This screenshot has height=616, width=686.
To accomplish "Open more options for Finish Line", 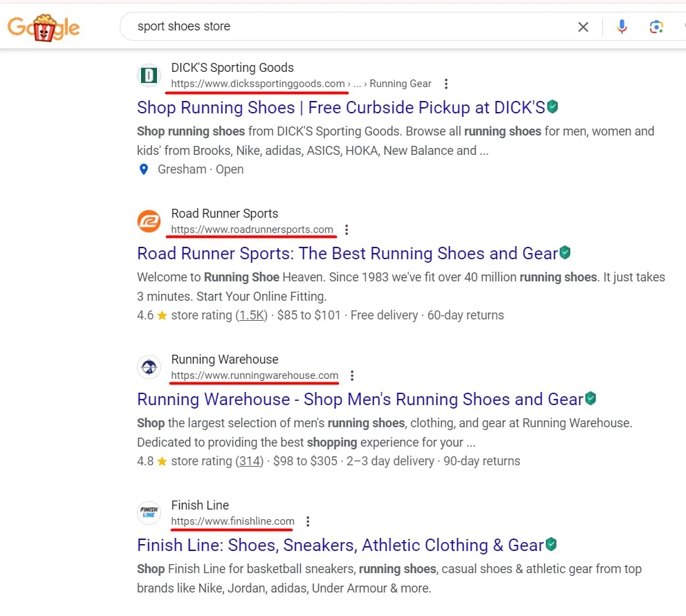I will coord(308,521).
